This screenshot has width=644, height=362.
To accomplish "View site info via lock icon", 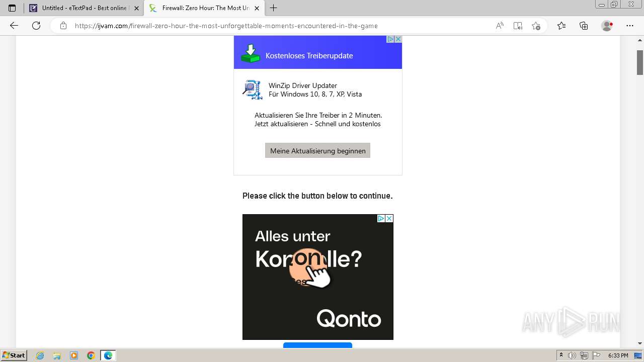I will (63, 26).
